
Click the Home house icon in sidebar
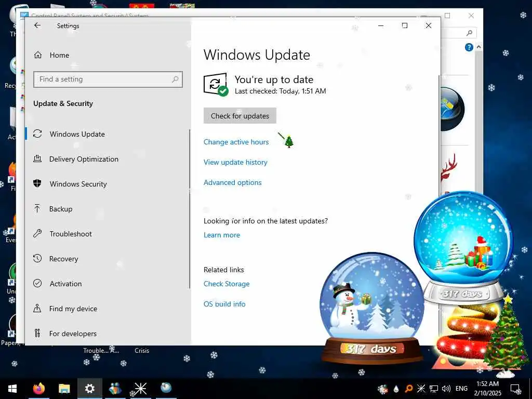(37, 55)
